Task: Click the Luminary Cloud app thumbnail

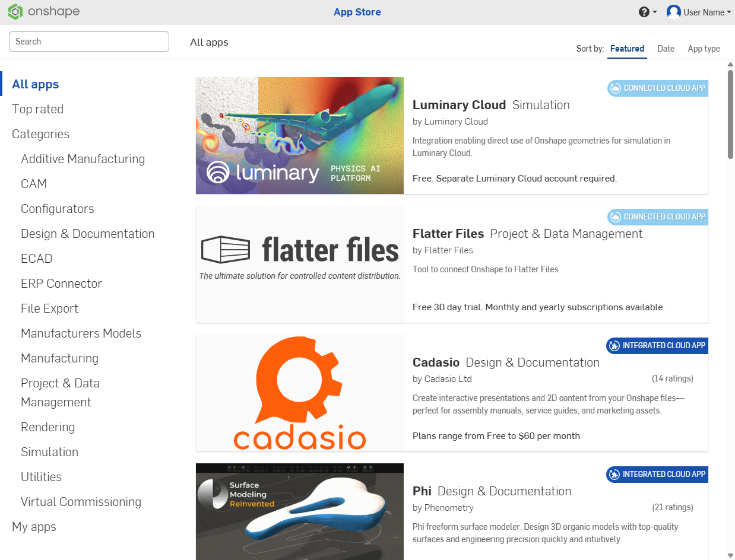Action: point(299,135)
